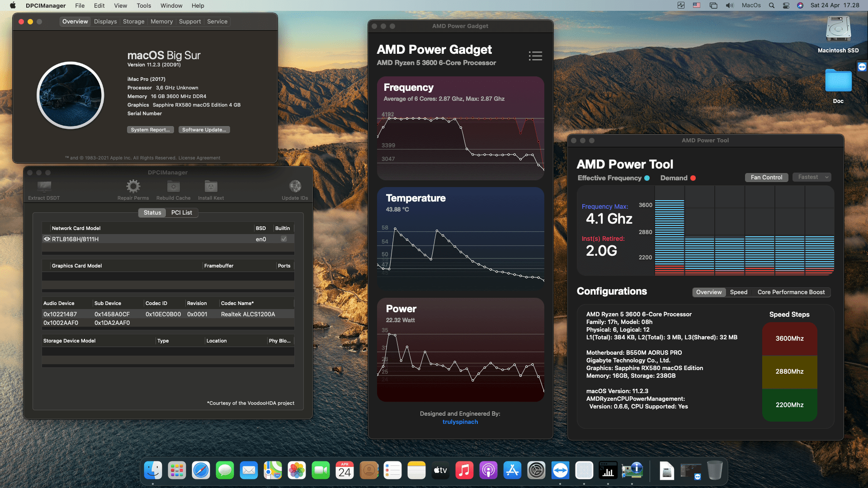Open TeamViewer from the dock

click(x=560, y=470)
